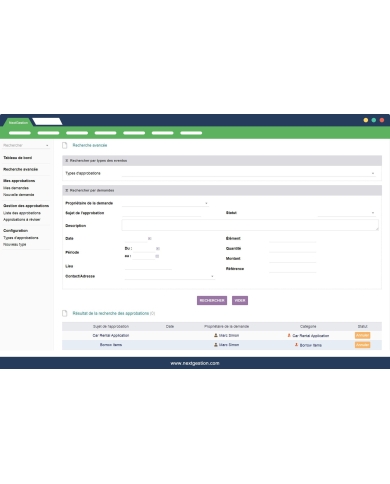Collapse the search by approval types section
Viewport: 390px width, 484px height.
tap(67, 161)
